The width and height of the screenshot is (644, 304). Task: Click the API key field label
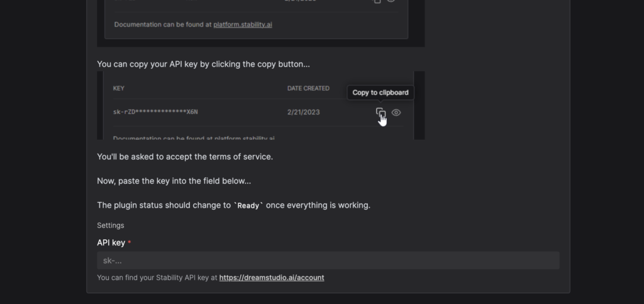pos(111,243)
